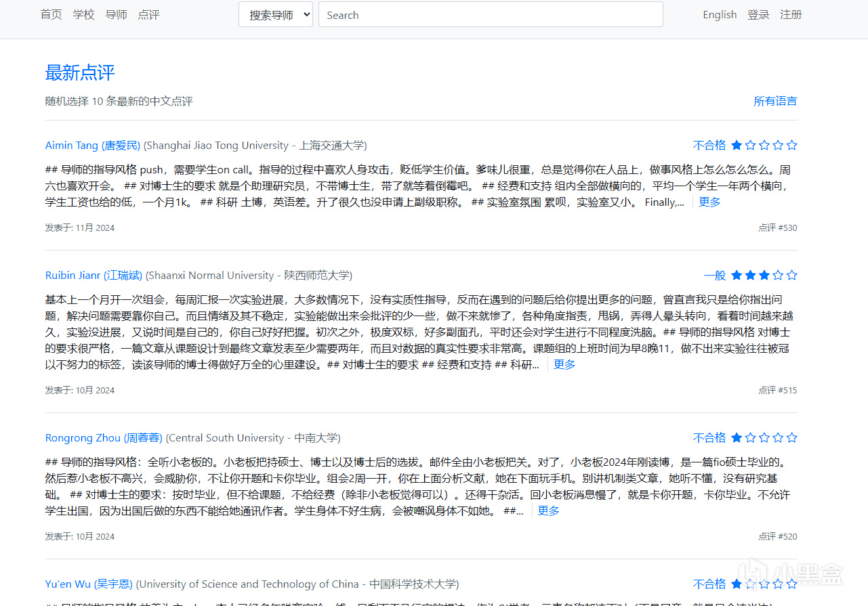Click third star of Ruibin Jianr's rating
Image resolution: width=868 pixels, height=606 pixels.
[764, 275]
